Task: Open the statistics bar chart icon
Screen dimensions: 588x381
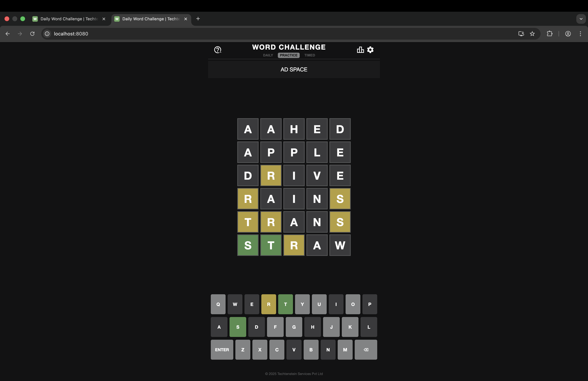Action: point(360,50)
